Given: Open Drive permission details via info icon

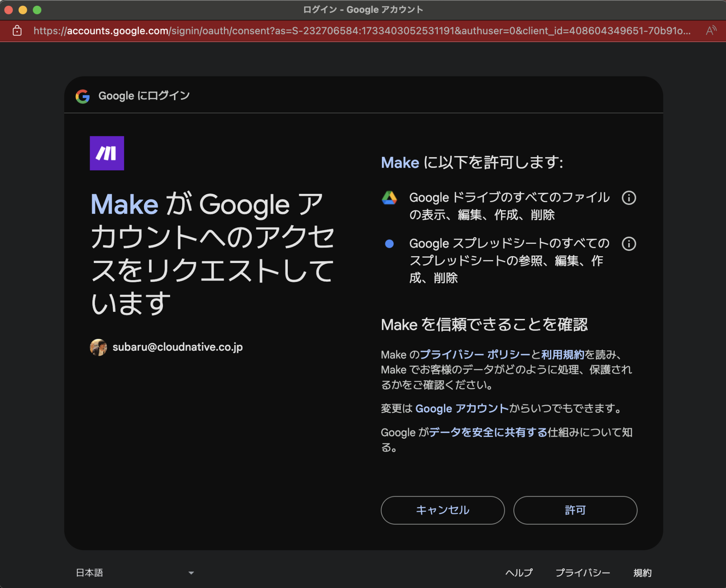Looking at the screenshot, I should pyautogui.click(x=629, y=198).
